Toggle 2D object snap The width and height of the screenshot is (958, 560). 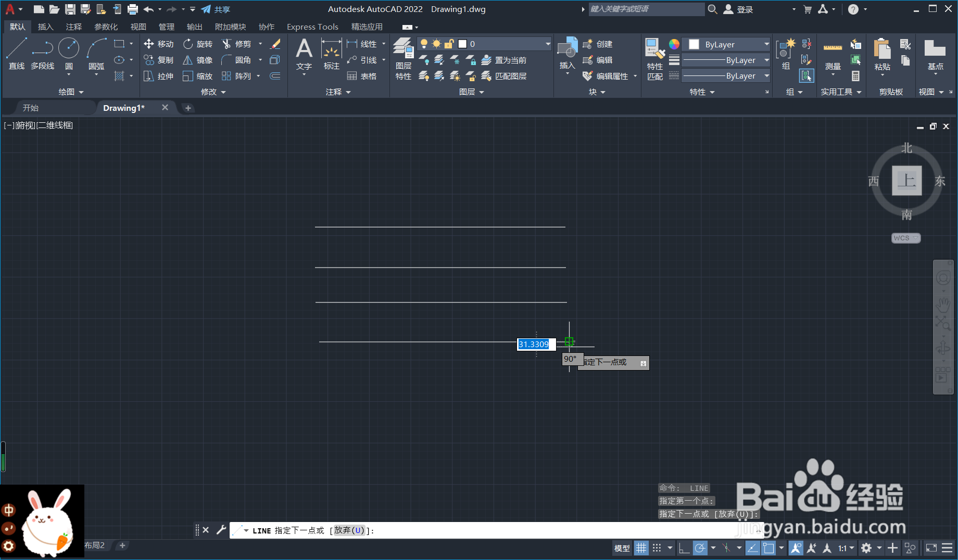(x=769, y=548)
